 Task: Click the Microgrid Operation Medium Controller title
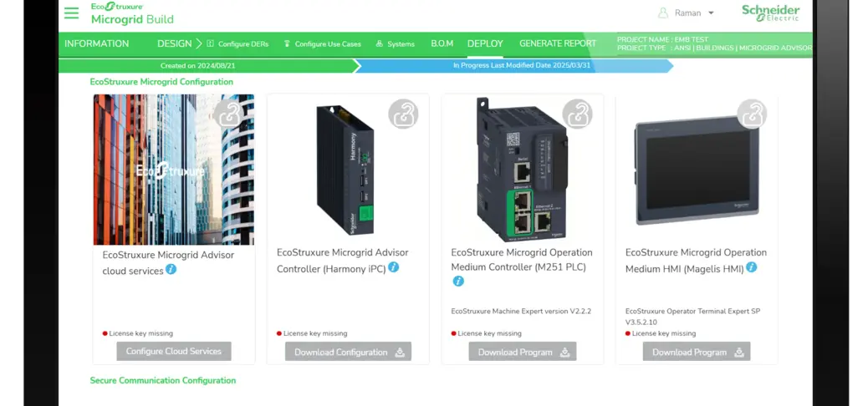[522, 261]
